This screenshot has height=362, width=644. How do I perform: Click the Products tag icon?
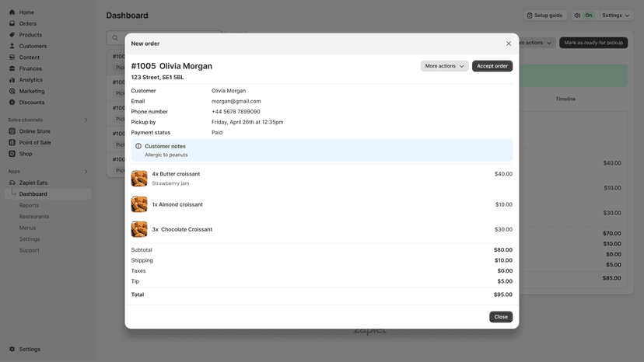[12, 35]
